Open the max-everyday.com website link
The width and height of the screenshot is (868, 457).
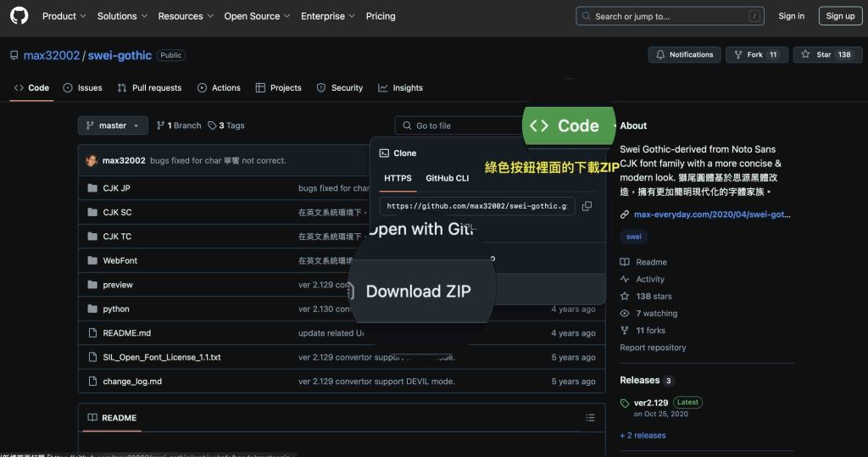[712, 215]
